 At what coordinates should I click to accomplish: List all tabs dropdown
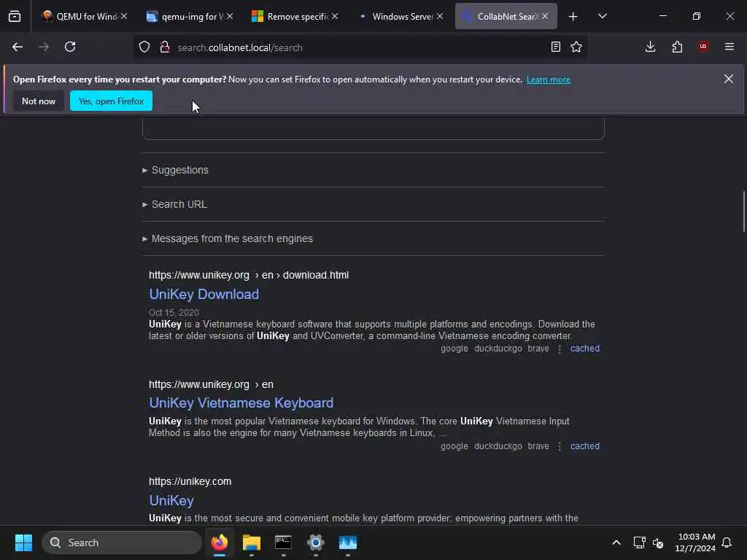603,17
